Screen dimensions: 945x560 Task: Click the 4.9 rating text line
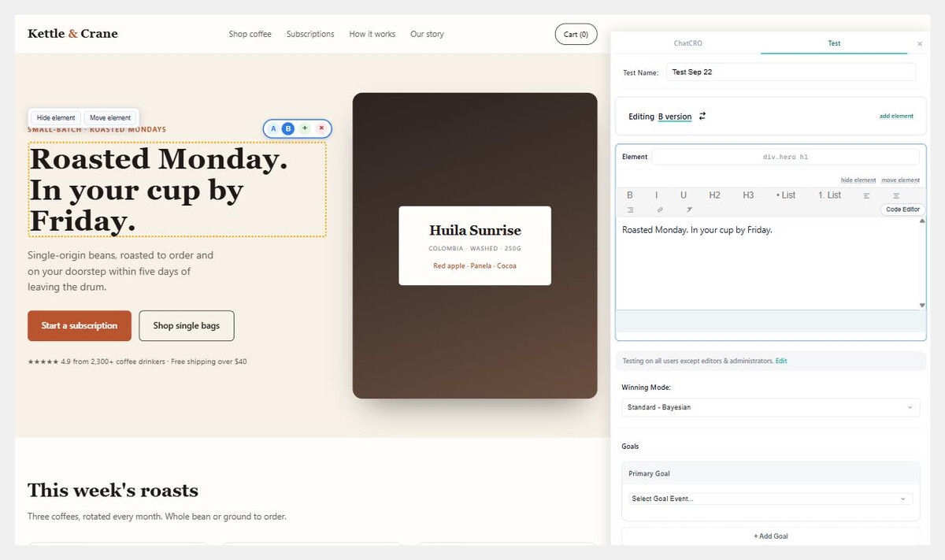pyautogui.click(x=137, y=362)
